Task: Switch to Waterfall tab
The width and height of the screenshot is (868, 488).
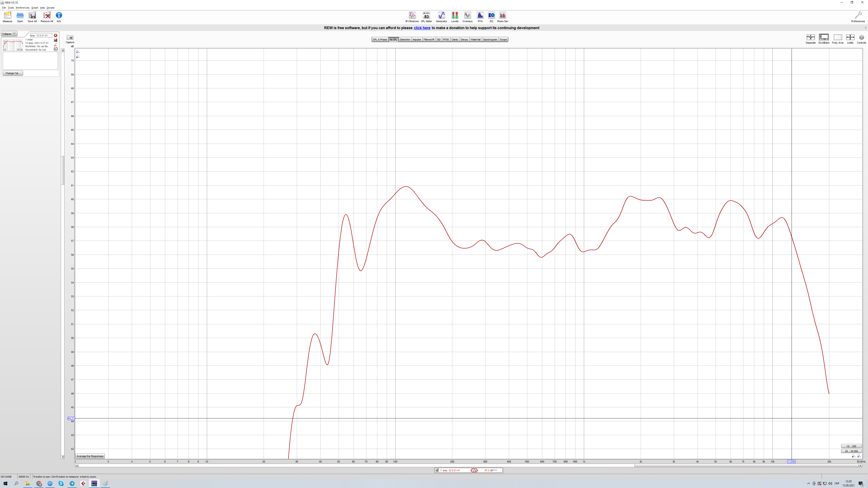Action: (x=475, y=39)
